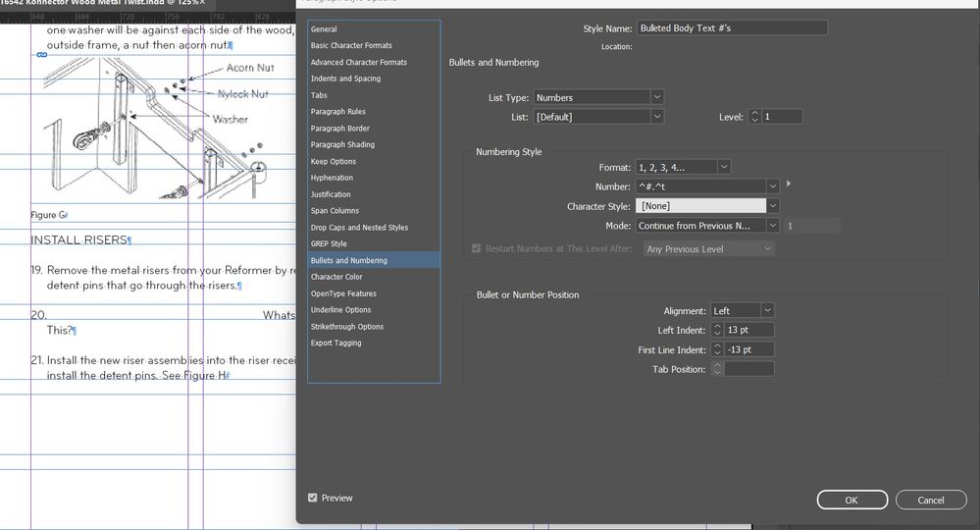The image size is (980, 530).
Task: Click the Washer label in illustration
Action: click(230, 119)
